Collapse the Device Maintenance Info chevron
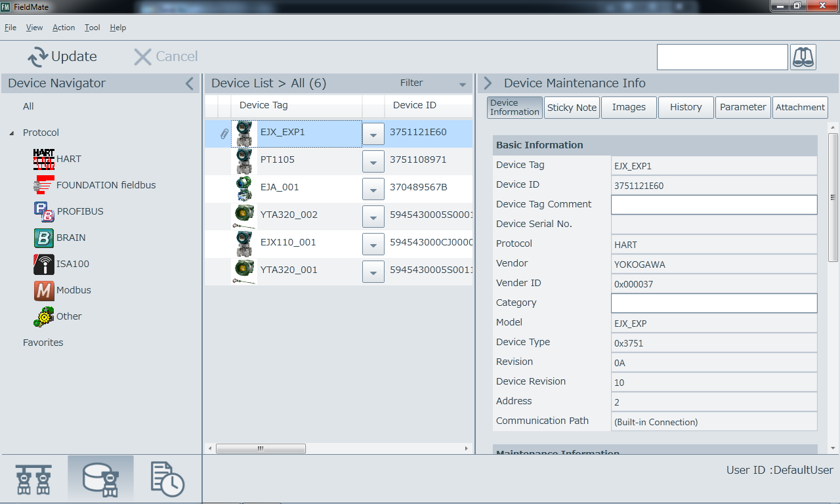 click(x=488, y=83)
